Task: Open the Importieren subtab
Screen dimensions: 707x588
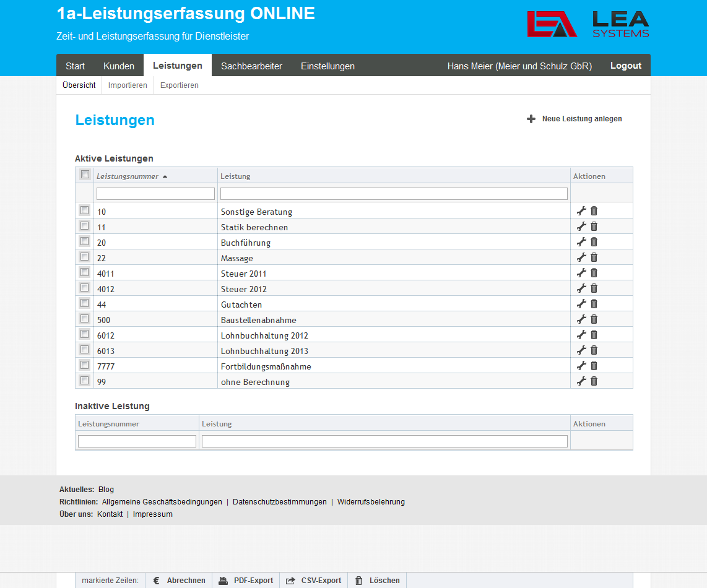Action: (x=128, y=85)
